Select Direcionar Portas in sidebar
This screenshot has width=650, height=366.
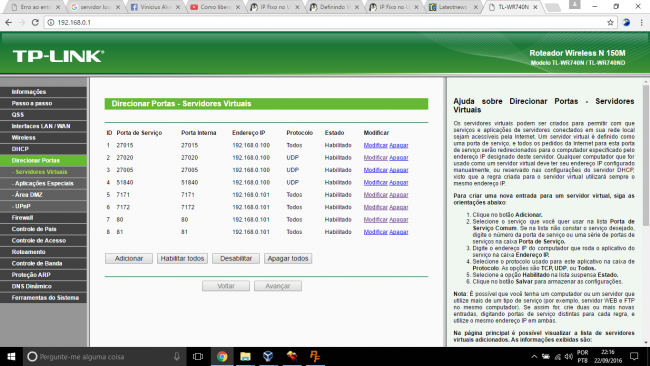[x=44, y=160]
